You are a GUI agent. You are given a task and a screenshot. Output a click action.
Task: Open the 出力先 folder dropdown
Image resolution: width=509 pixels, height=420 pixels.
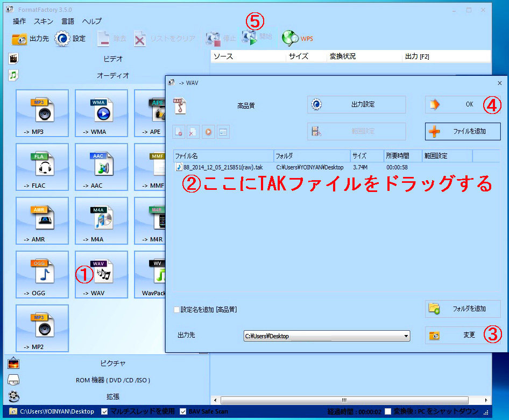(406, 336)
